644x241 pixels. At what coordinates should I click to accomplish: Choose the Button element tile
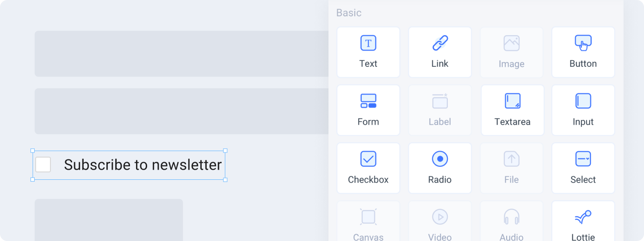(x=583, y=52)
